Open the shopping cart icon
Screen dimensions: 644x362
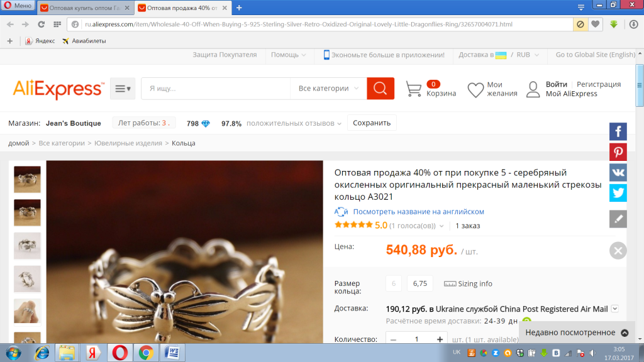click(413, 89)
